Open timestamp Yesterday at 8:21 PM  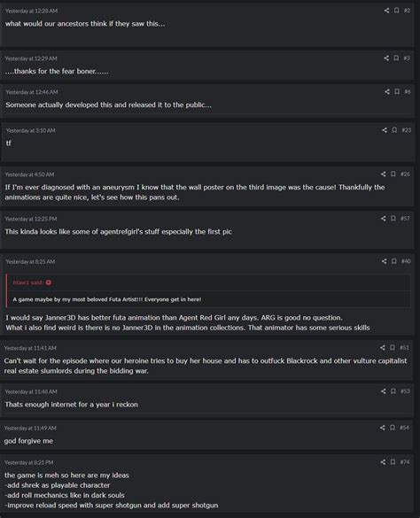click(28, 462)
